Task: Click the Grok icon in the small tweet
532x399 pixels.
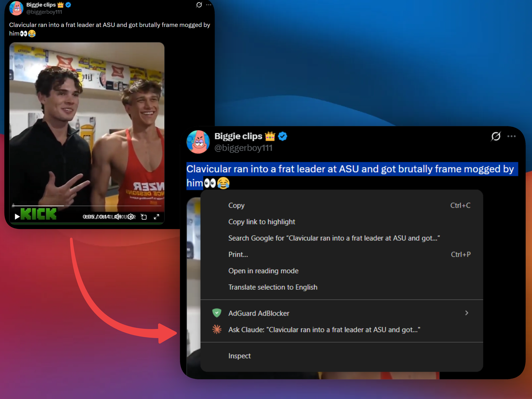Action: pyautogui.click(x=199, y=5)
